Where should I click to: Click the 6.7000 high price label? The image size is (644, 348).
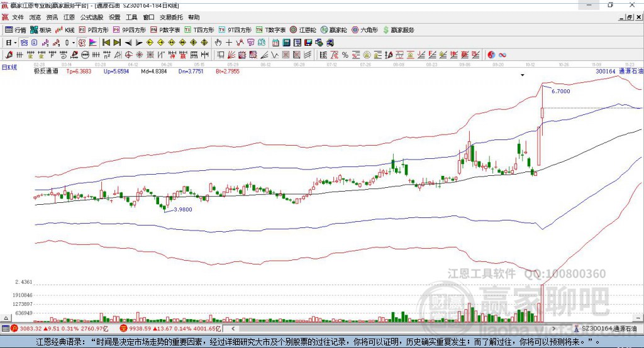tap(560, 91)
